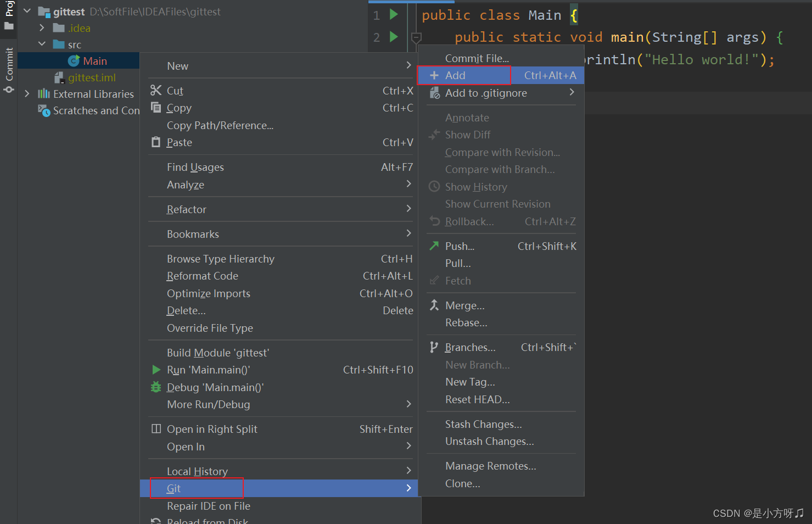Open the Commit tool window sidebar tab
This screenshot has height=524, width=812.
pos(9,70)
